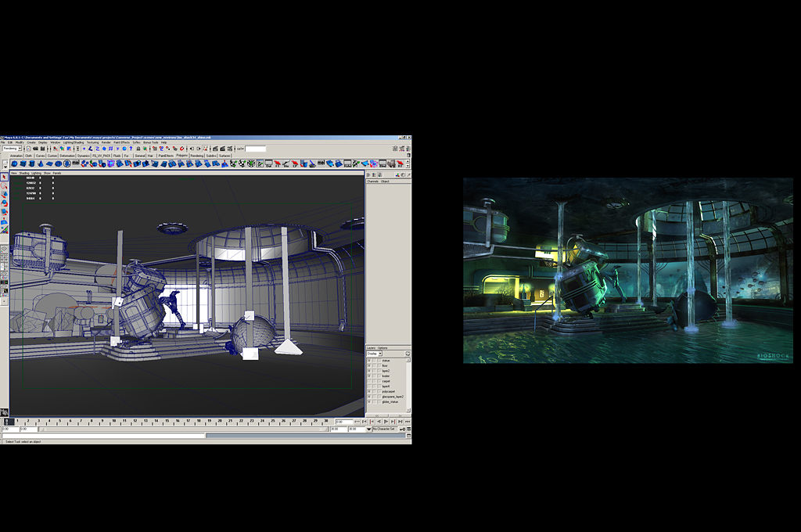
Task: Toggle visibility of polycarpet layer
Action: (x=369, y=391)
